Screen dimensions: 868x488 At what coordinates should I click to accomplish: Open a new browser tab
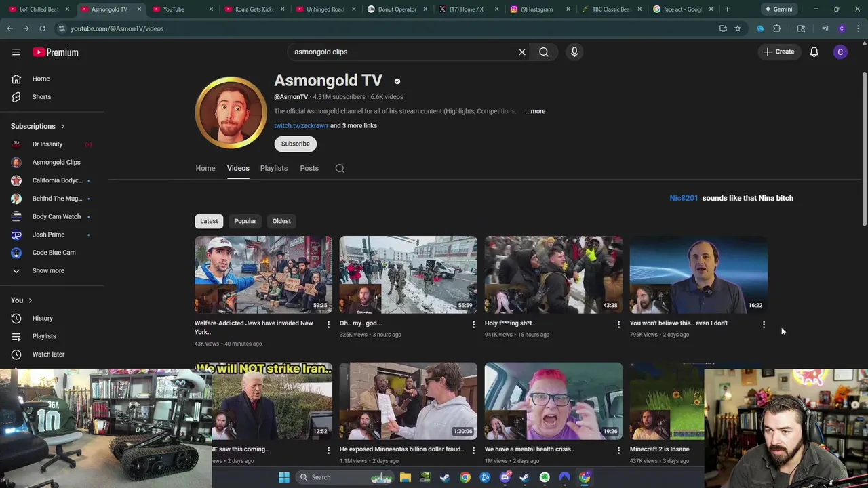click(x=727, y=9)
